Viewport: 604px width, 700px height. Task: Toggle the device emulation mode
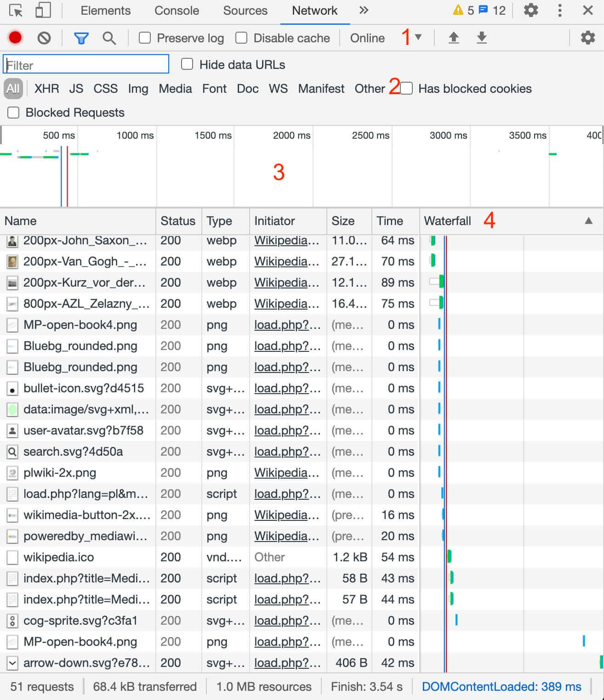43,10
